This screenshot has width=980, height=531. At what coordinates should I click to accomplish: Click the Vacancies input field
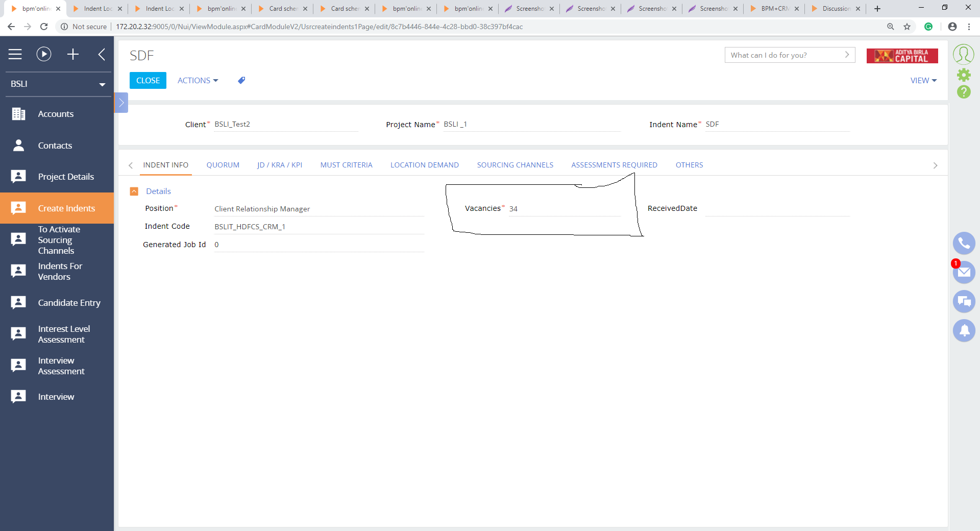pos(564,209)
